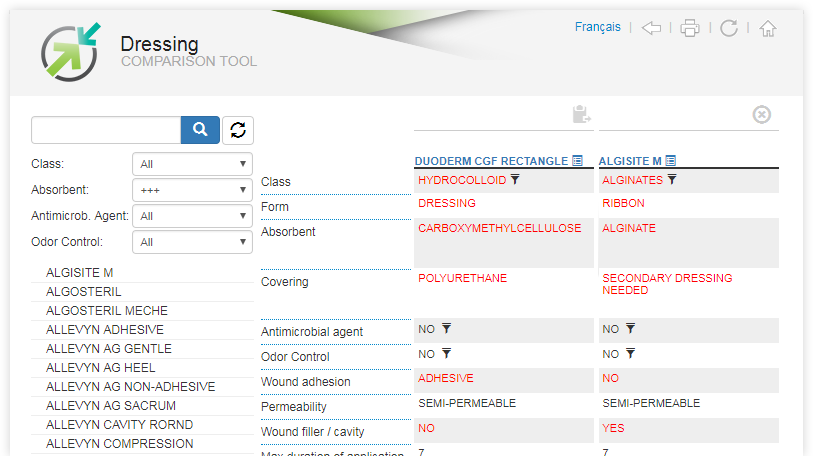Click the ADHESIVE wound adhesion value
This screenshot has height=456, width=813.
tap(446, 378)
